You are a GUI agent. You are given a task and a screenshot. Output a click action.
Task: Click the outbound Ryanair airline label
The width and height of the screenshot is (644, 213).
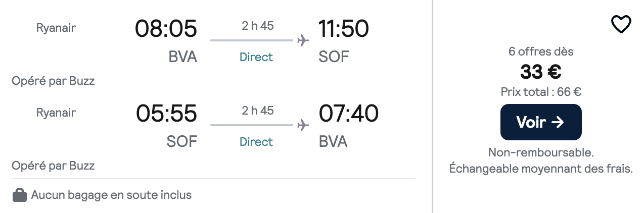click(x=56, y=28)
